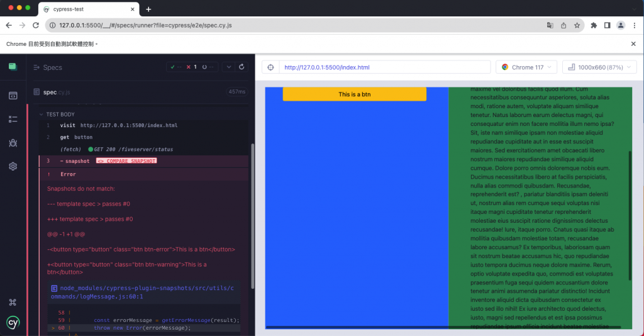The width and height of the screenshot is (644, 336).
Task: Click the COMPARE SNAPSHOT button
Action: 126,161
